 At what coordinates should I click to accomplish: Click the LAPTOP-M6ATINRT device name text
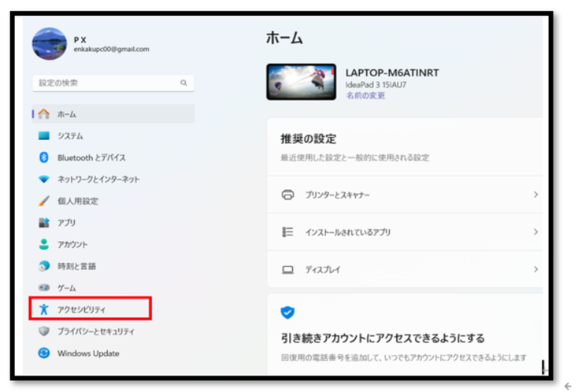pyautogui.click(x=392, y=72)
